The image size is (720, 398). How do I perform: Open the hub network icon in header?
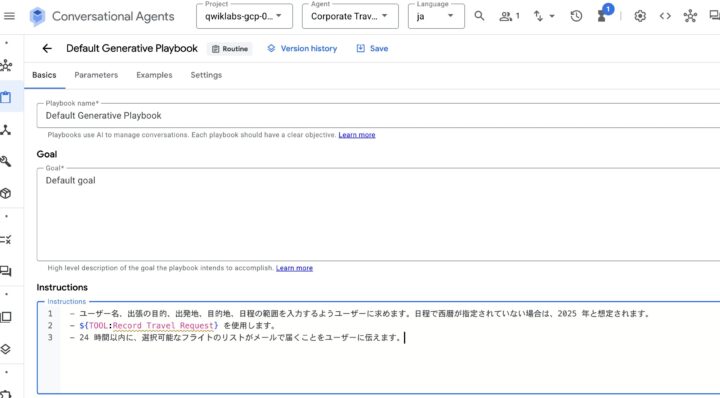690,16
